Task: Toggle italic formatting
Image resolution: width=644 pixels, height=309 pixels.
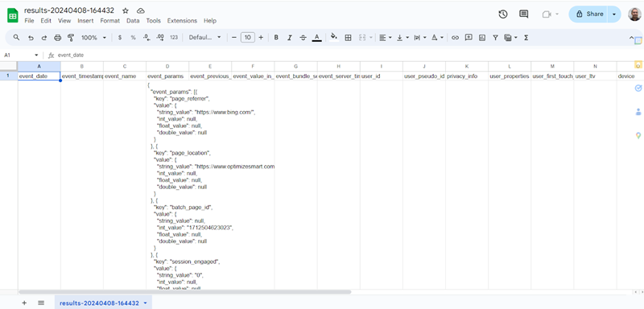Action: [290, 38]
